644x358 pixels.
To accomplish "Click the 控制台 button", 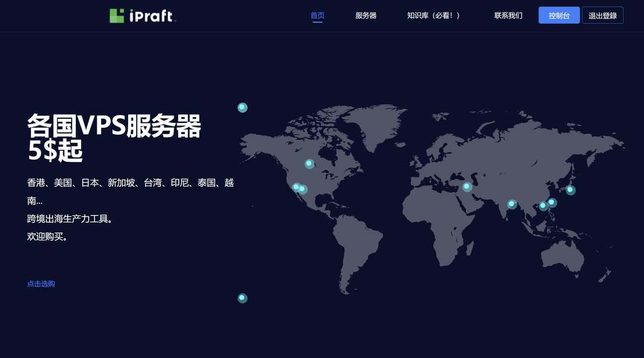I will click(559, 15).
